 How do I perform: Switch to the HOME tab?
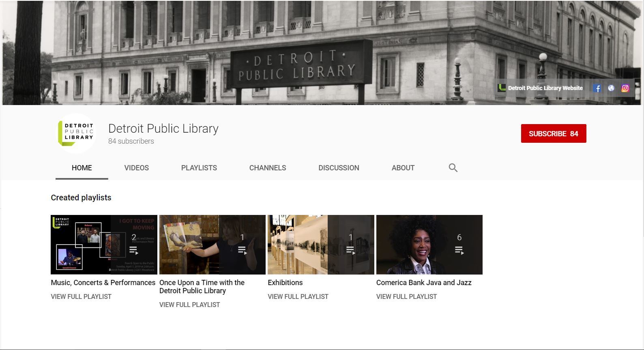click(82, 168)
